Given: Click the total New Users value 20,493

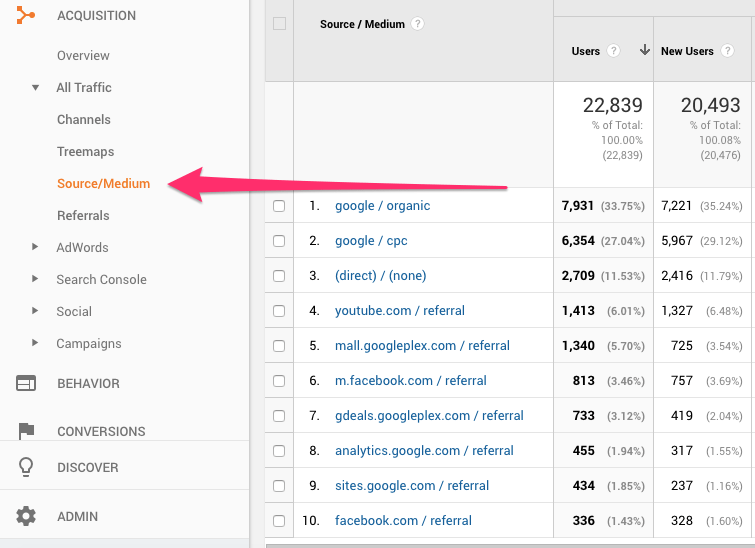Looking at the screenshot, I should point(710,105).
